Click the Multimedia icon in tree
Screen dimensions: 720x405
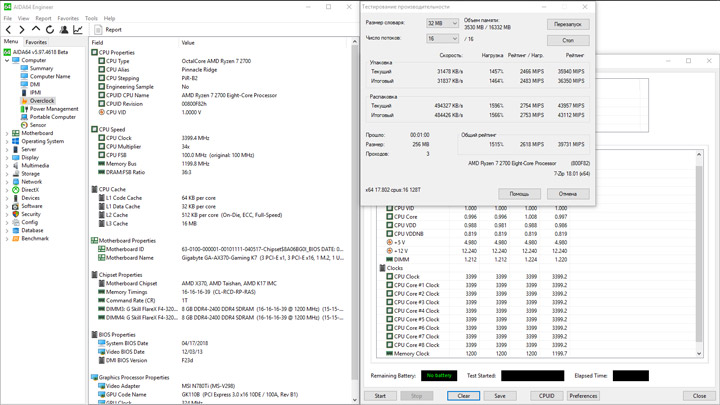[x=16, y=165]
